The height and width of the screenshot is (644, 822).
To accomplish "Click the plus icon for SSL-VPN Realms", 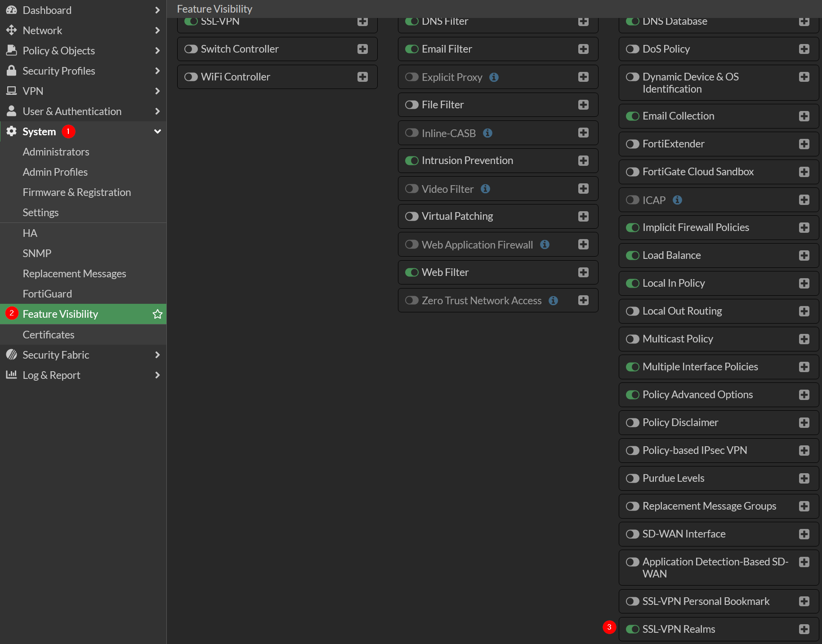I will point(804,629).
